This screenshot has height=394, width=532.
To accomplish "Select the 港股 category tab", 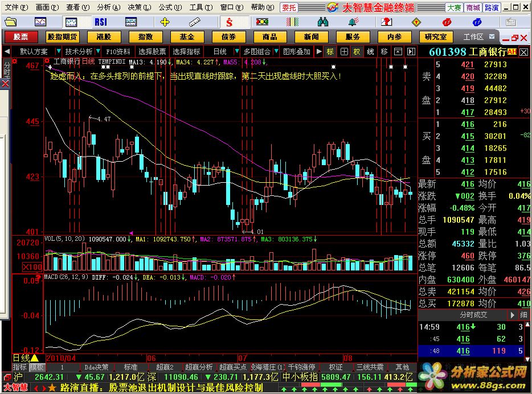I will [x=104, y=36].
